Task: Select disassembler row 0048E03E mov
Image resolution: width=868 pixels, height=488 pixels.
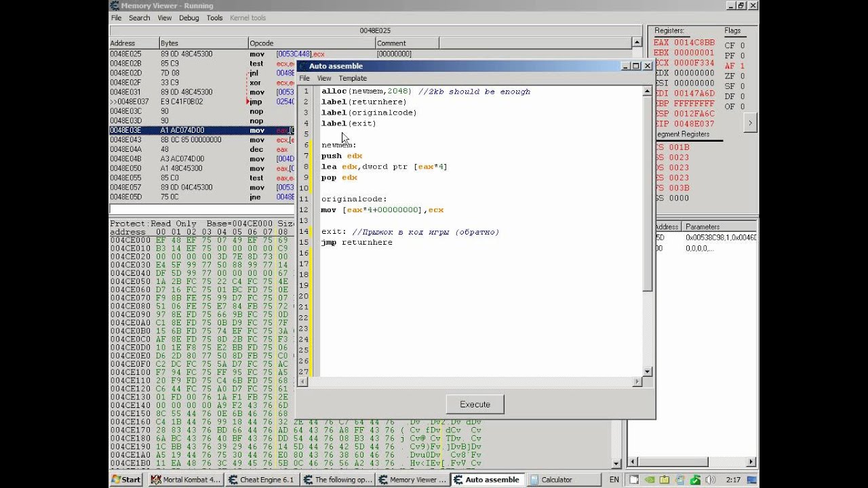Action: [202, 130]
